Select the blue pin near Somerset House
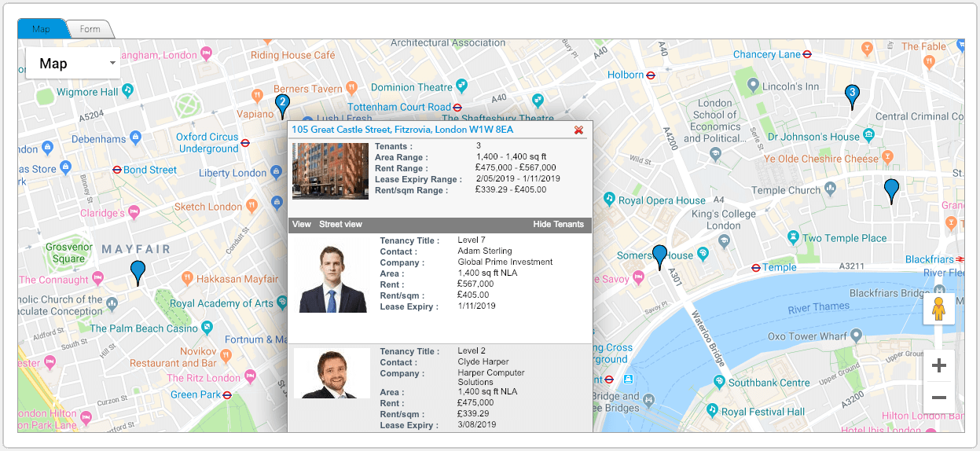Screen dimensions: 980x451 click(659, 255)
